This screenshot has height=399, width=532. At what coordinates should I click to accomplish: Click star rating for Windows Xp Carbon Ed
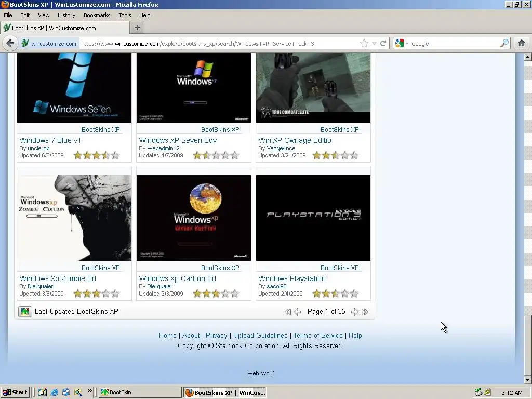coord(216,294)
